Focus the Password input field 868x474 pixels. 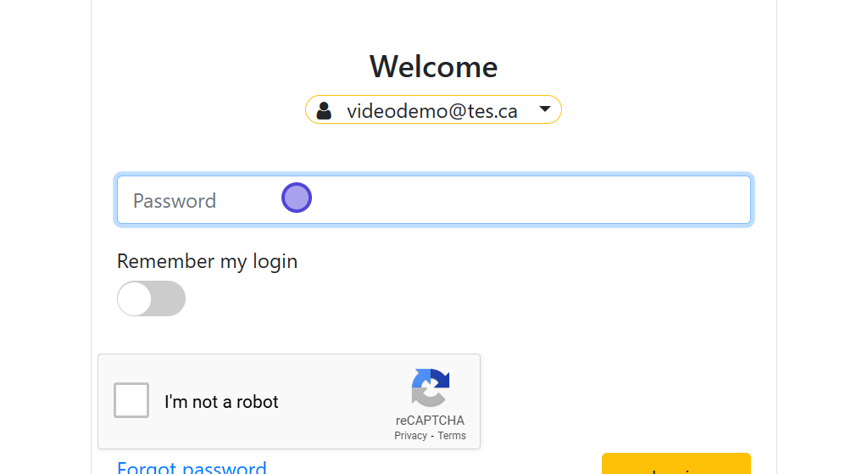click(433, 200)
